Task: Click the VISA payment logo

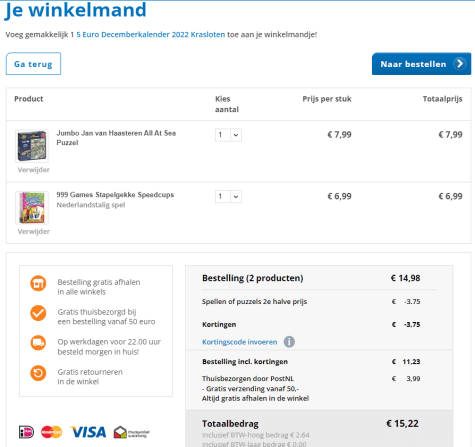Action: coord(88,432)
